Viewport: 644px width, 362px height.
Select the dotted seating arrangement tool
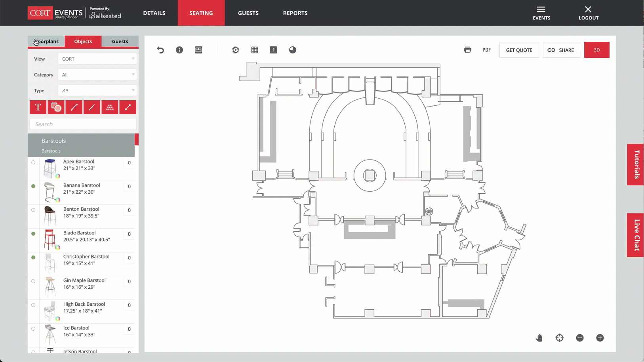(110, 107)
